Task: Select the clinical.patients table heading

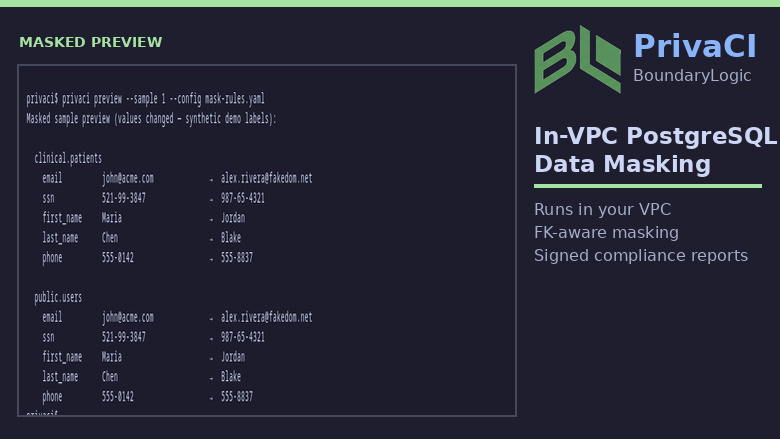Action: (68, 159)
